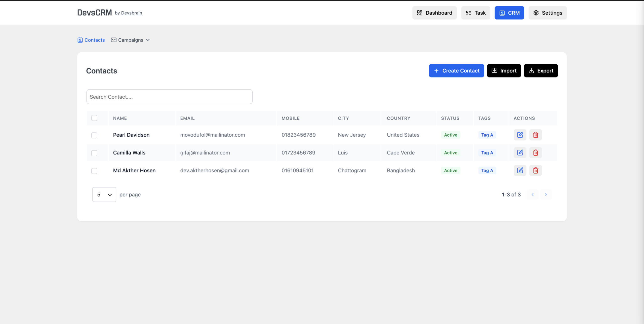This screenshot has height=324, width=644.
Task: Delete the Camilla Walls contact
Action: [536, 153]
